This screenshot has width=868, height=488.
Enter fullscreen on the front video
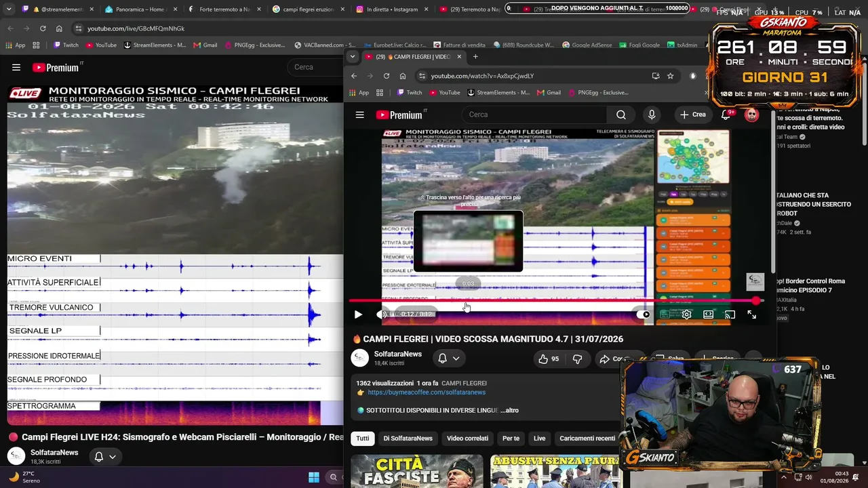coord(751,314)
